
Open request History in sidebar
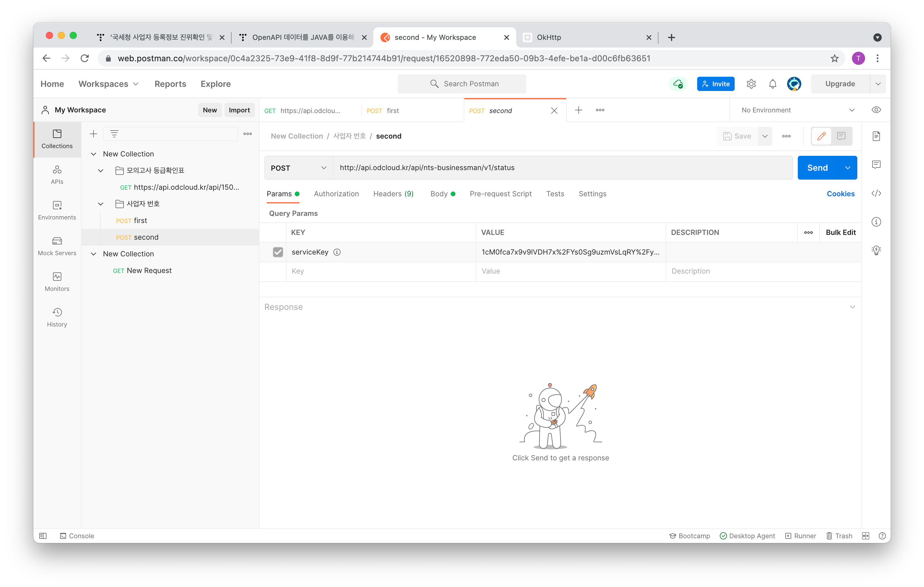coord(57,317)
